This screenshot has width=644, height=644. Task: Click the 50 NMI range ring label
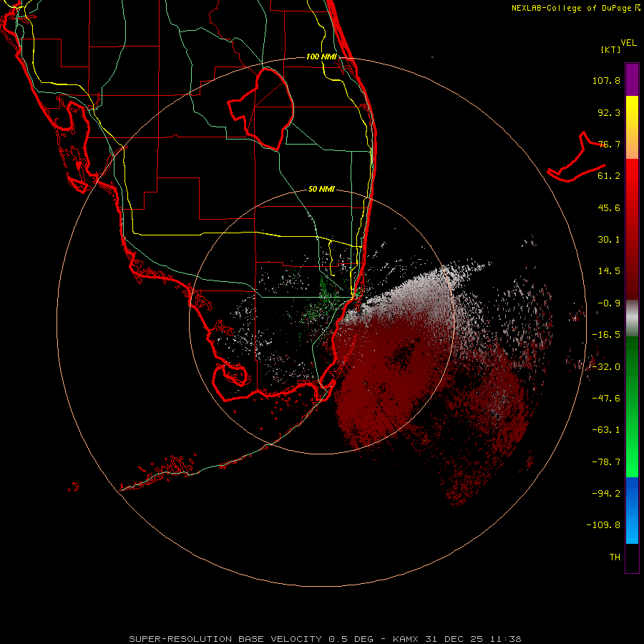click(321, 189)
